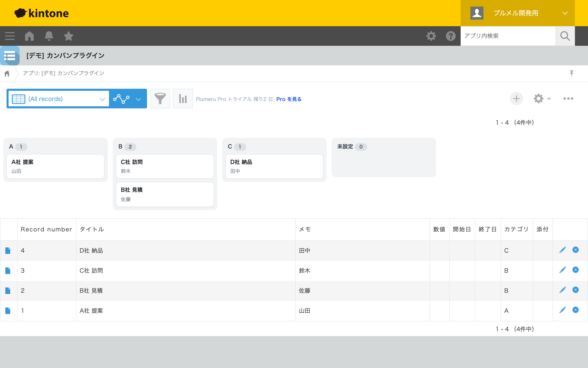
Task: Click the kintone logo
Action: pos(42,13)
